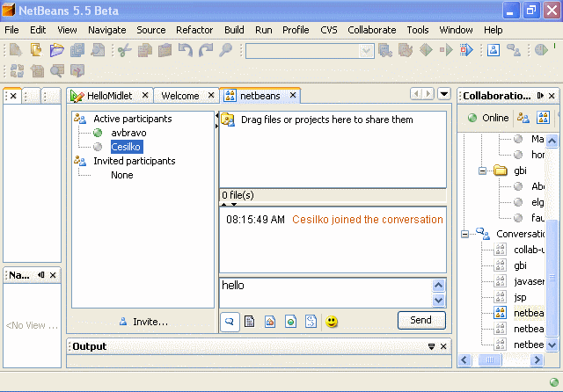The height and width of the screenshot is (392, 563).
Task: Click Collaboration panel vertical scrollbar thumb
Action: [552, 278]
